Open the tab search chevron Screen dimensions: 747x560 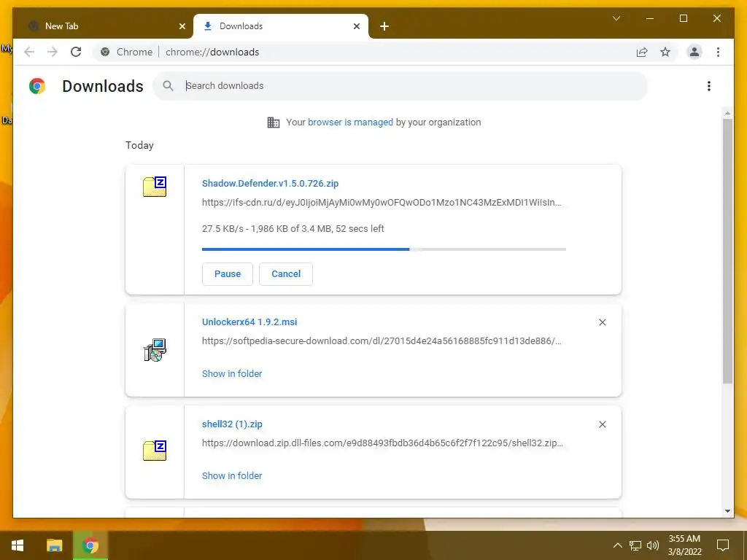[x=616, y=18]
